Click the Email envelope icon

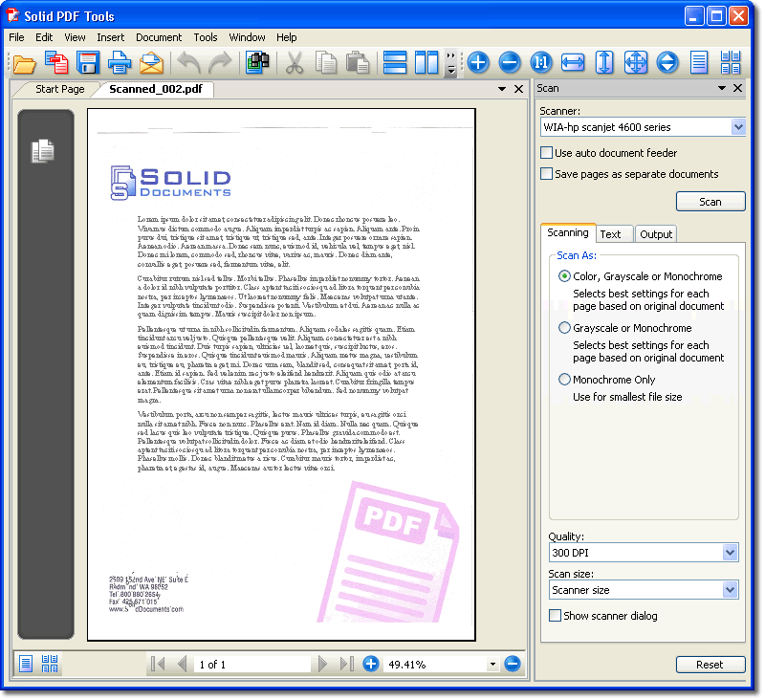[151, 64]
